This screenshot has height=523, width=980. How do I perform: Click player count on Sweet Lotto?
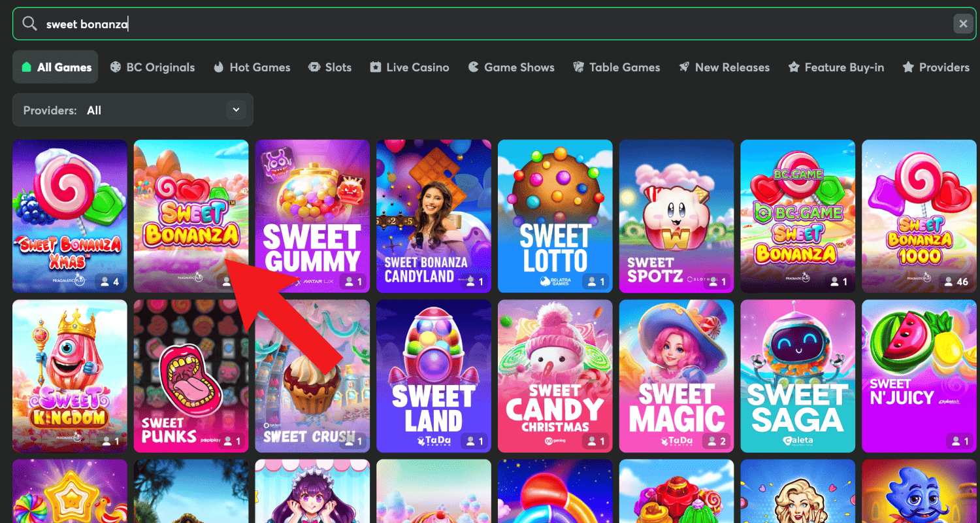tap(595, 282)
